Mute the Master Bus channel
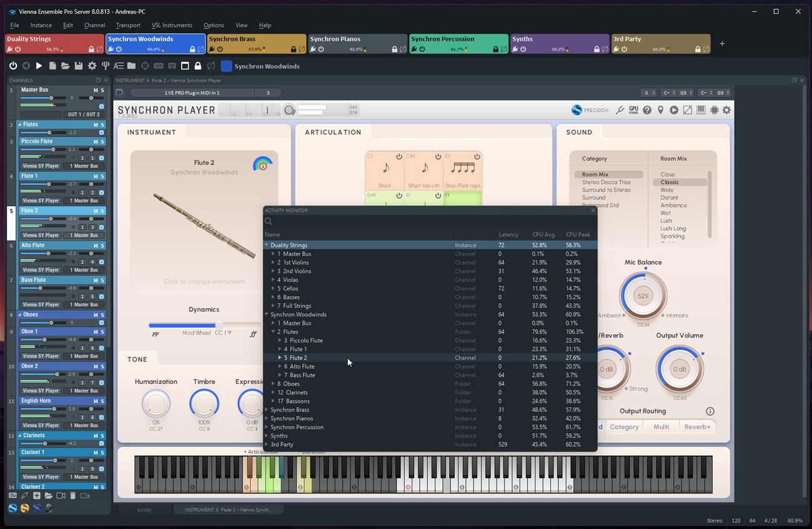The width and height of the screenshot is (812, 529). (x=96, y=90)
